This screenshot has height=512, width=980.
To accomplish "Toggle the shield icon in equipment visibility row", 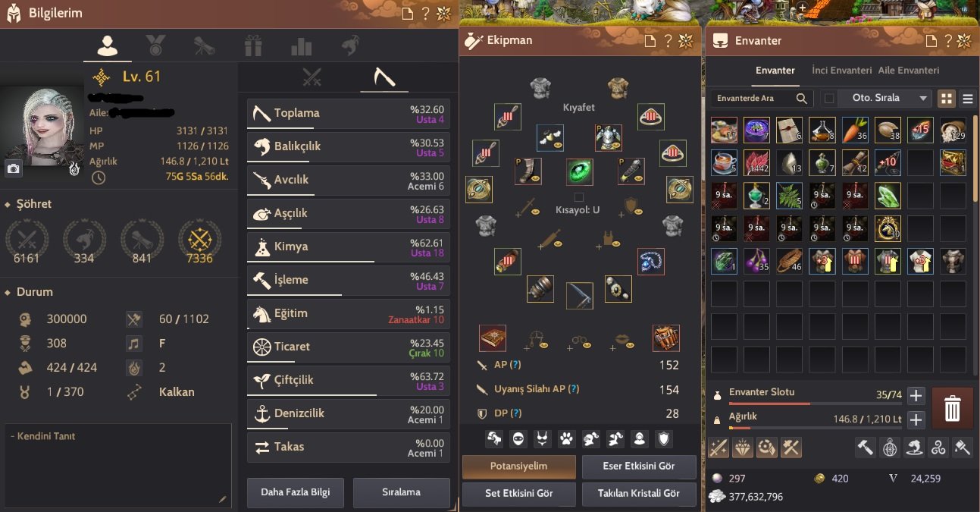I will click(x=663, y=438).
